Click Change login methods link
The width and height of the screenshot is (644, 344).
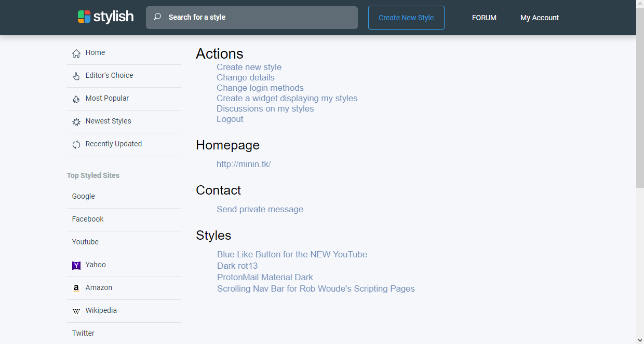(x=260, y=88)
